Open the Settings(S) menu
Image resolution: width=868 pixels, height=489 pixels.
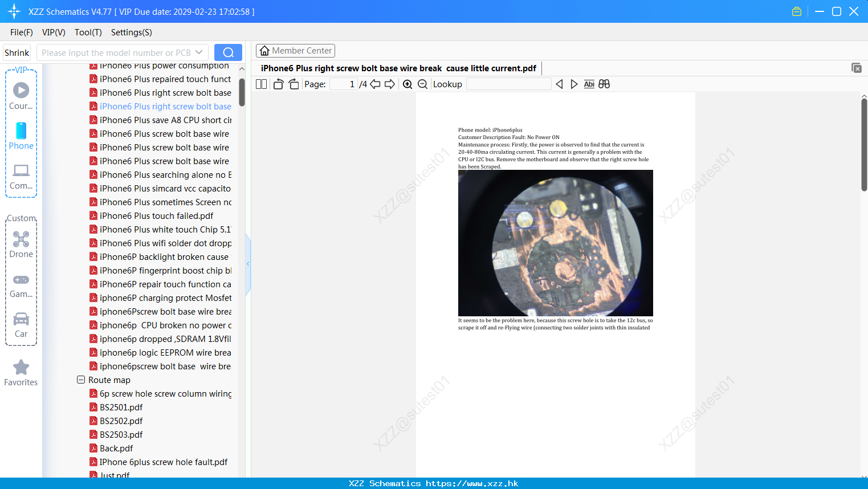132,32
